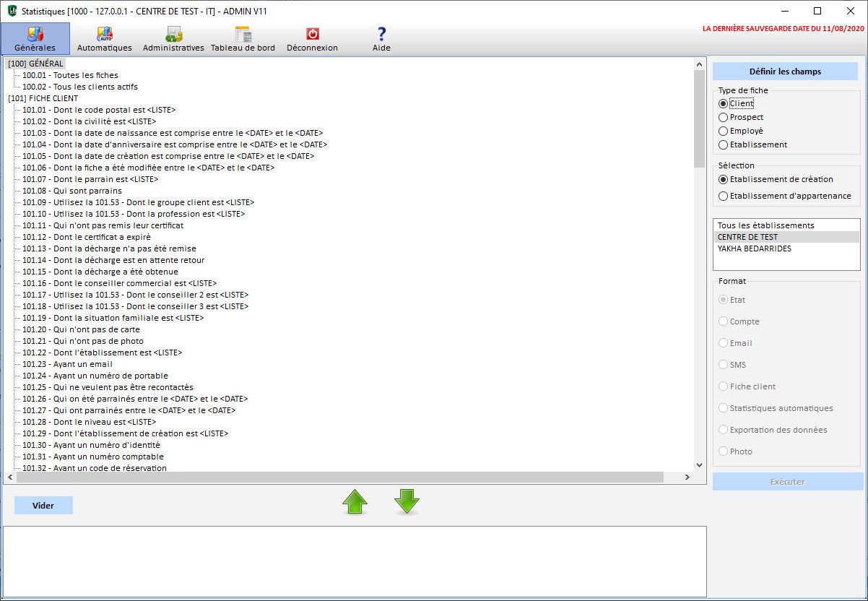Click the green down arrow icon
This screenshot has width=868, height=601.
(x=407, y=501)
